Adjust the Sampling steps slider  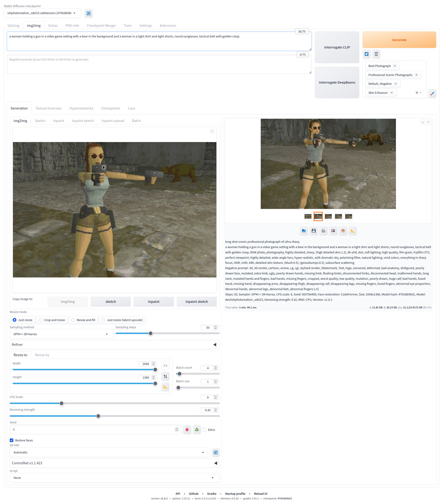(x=168, y=333)
